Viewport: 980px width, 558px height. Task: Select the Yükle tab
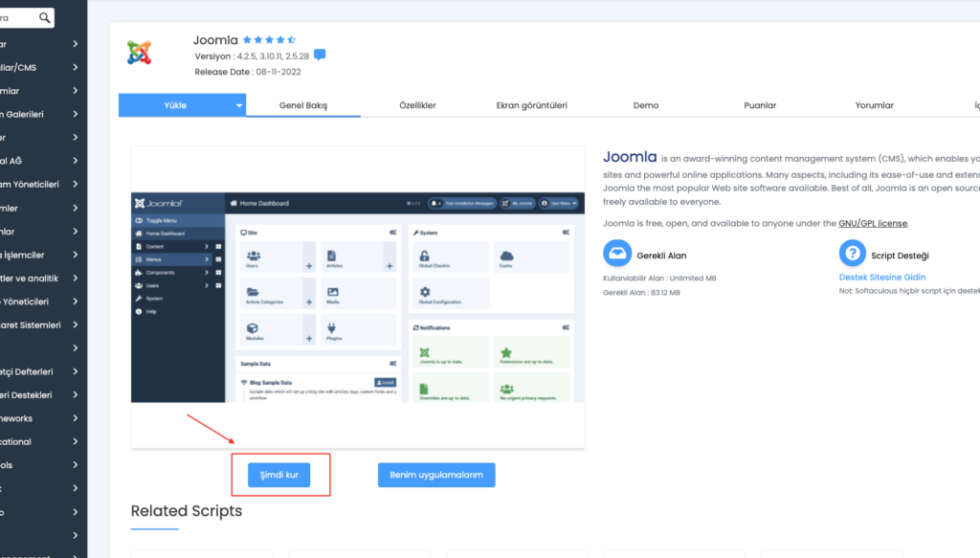175,105
